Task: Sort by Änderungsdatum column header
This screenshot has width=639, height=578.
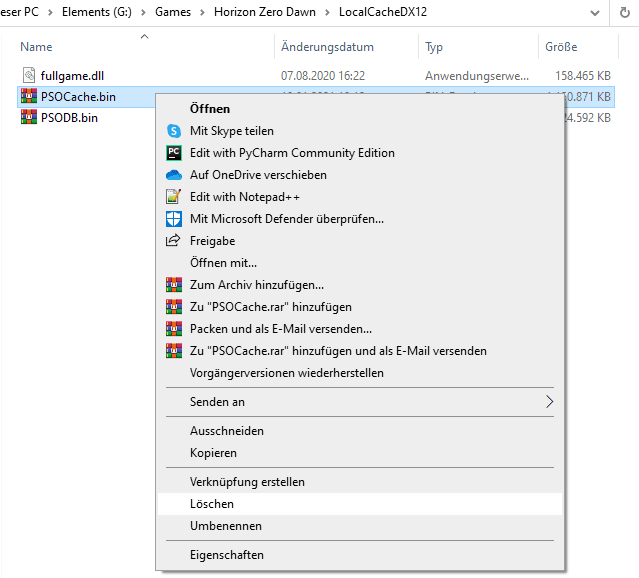Action: click(327, 47)
